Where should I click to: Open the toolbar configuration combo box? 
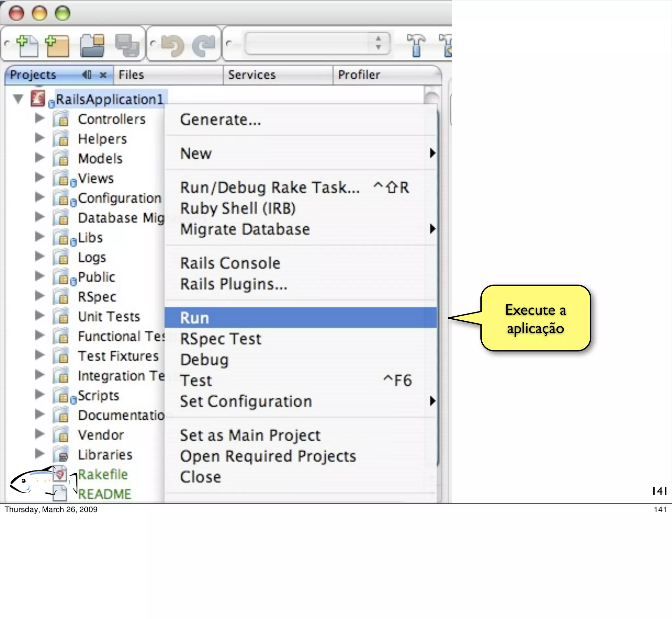(x=317, y=44)
